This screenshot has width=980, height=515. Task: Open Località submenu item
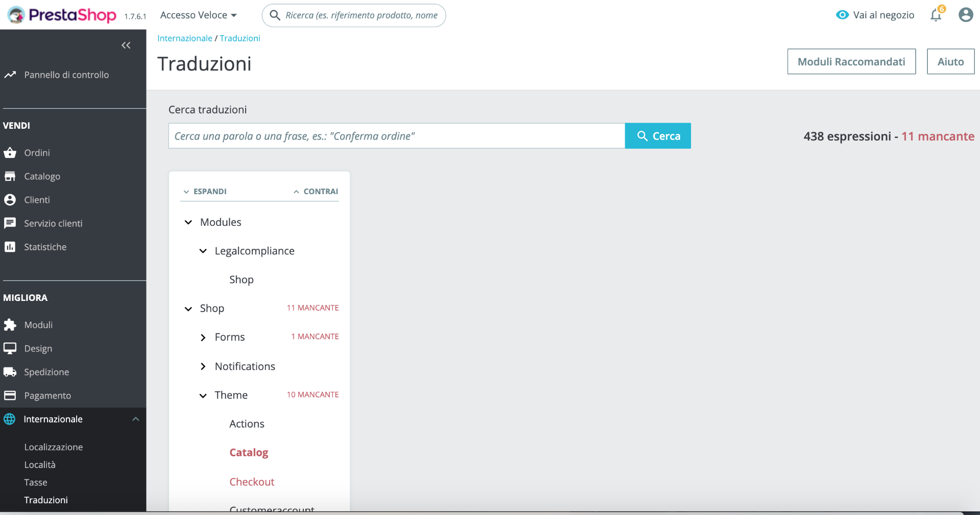pos(40,465)
